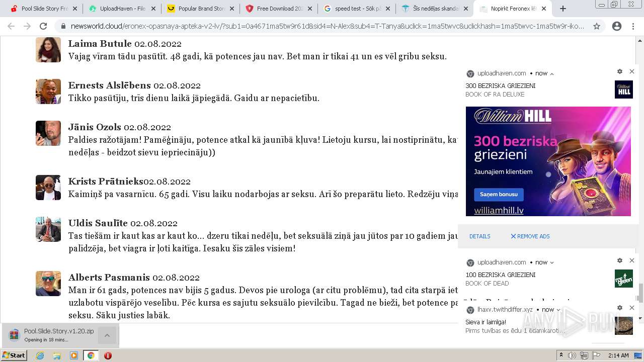The image size is (644, 362).
Task: Click Alberts Pasmanis' profile picture
Action: [48, 284]
